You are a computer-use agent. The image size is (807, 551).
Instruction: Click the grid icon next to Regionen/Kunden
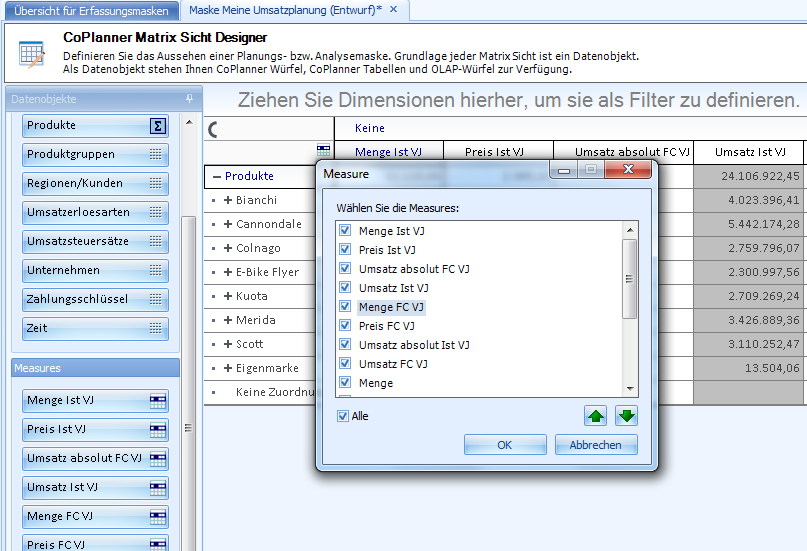coord(155,183)
